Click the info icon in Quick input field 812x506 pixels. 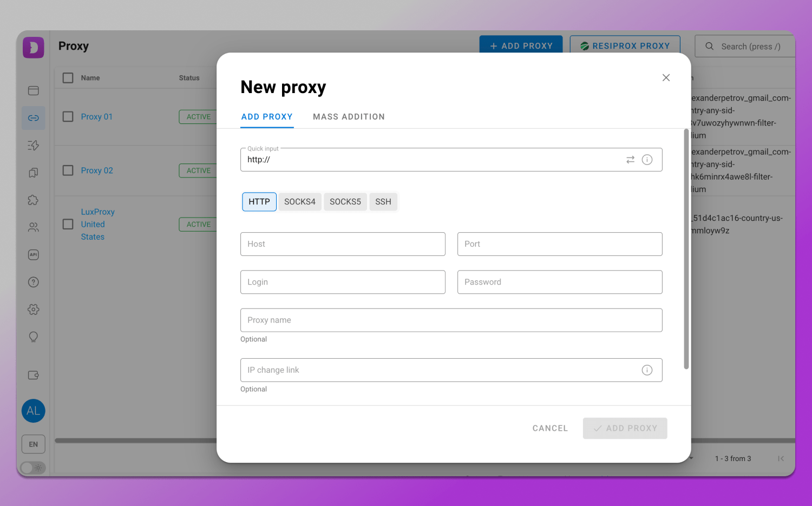(647, 160)
